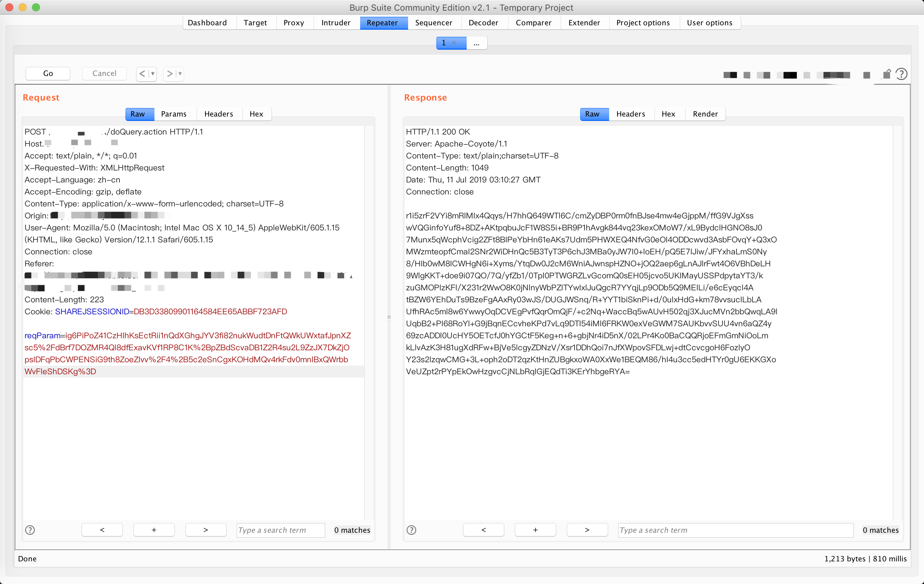924x584 pixels.
Task: Close Repeater tab 1 using its x
Action: click(x=454, y=43)
